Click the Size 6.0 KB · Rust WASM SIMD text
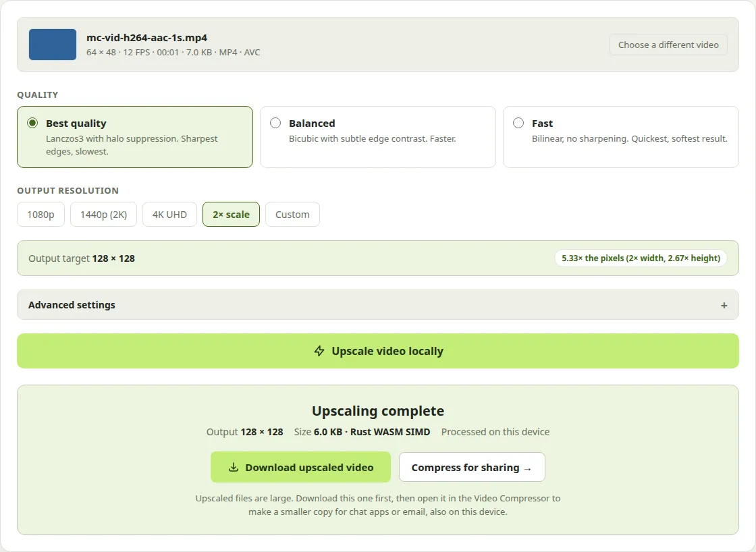Viewport: 756px width, 552px height. pyautogui.click(x=362, y=432)
